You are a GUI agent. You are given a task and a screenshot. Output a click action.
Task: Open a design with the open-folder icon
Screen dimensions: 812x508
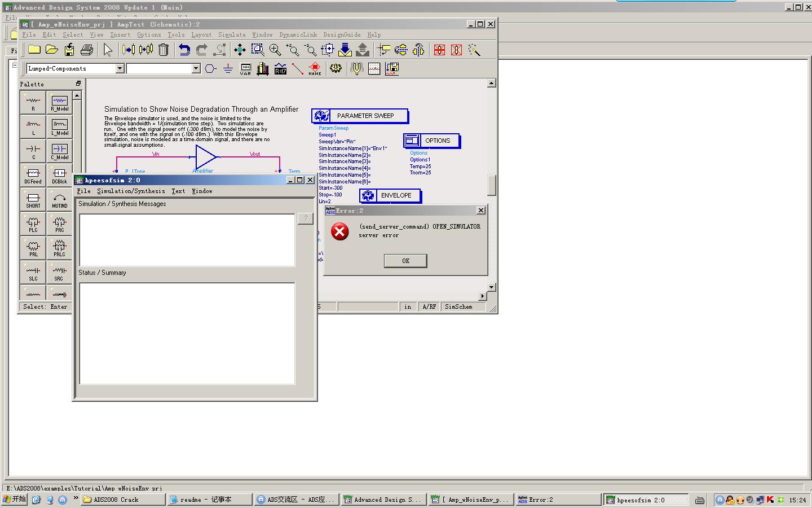(x=52, y=50)
